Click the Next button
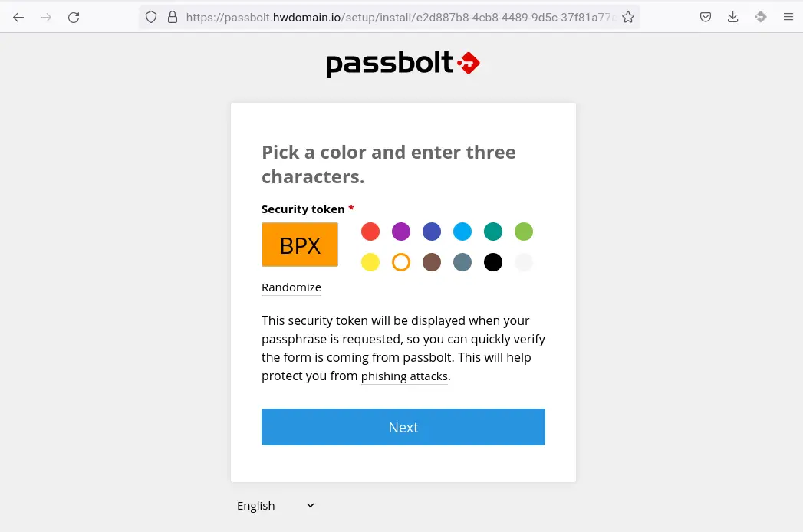 pyautogui.click(x=403, y=427)
